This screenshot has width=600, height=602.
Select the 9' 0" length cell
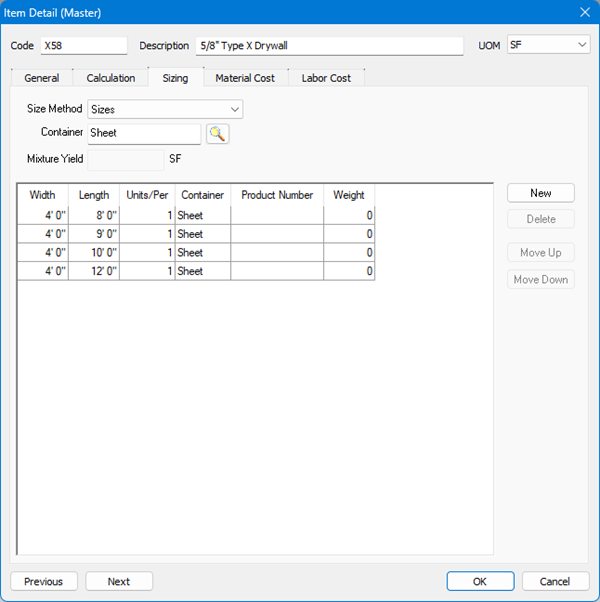click(94, 234)
